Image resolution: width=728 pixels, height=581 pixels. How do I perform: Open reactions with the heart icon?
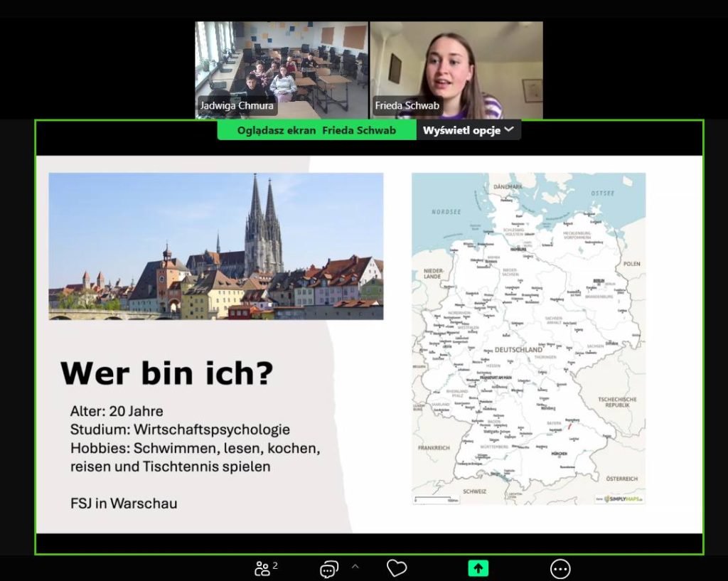tap(396, 568)
